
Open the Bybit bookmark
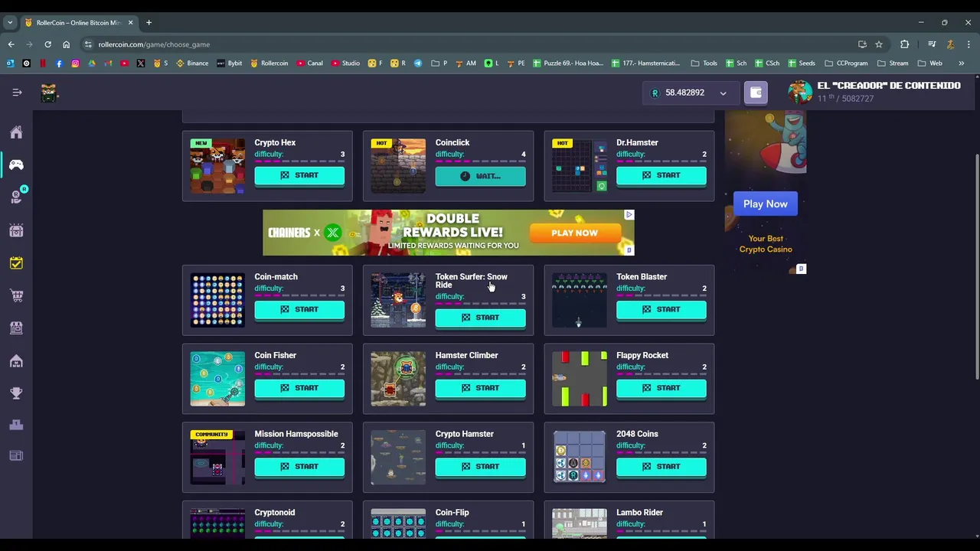tap(230, 64)
